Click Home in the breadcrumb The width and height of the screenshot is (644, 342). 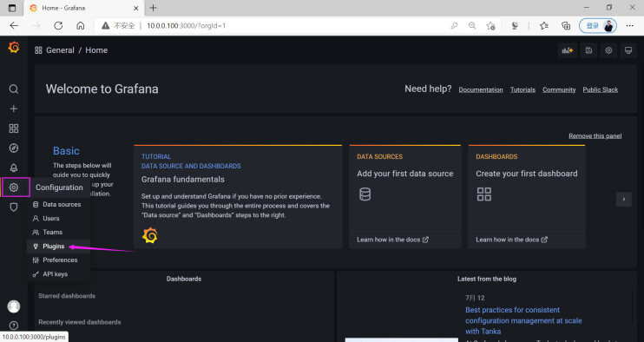pos(96,50)
